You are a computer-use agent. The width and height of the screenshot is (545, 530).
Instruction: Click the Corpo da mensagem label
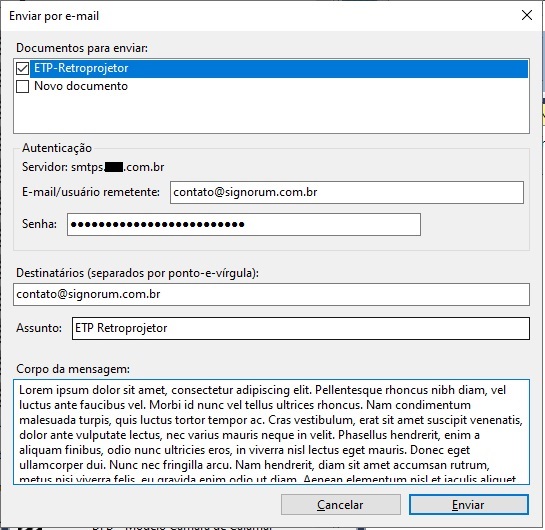(x=73, y=369)
